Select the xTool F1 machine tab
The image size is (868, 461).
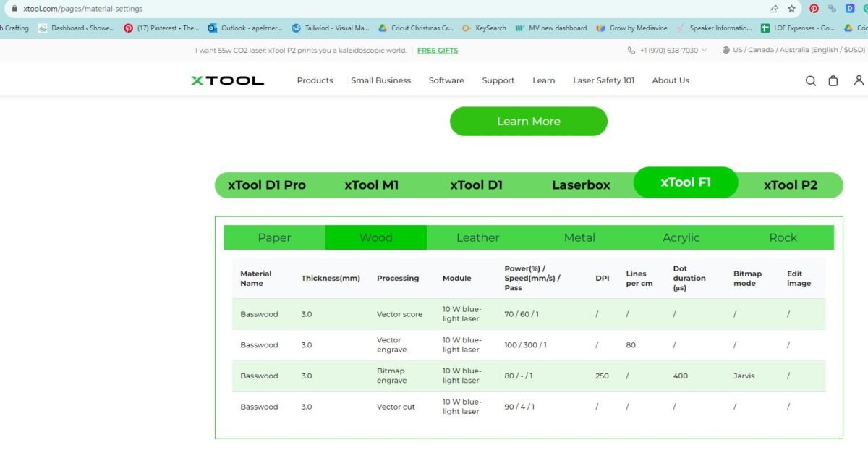(x=686, y=182)
